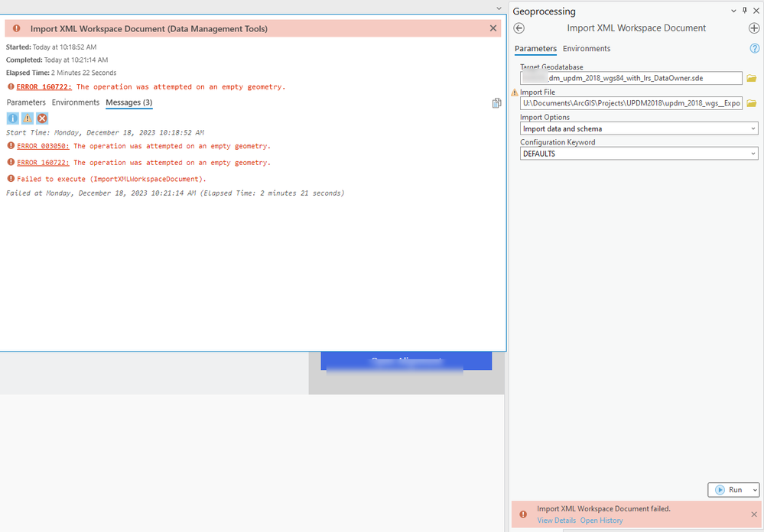Click the collapse chevron above result window

click(x=499, y=8)
